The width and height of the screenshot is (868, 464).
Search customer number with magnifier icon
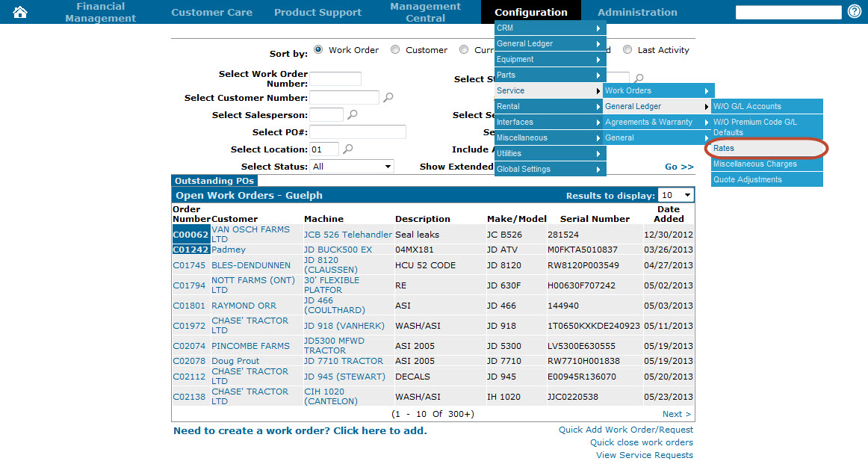pos(388,97)
